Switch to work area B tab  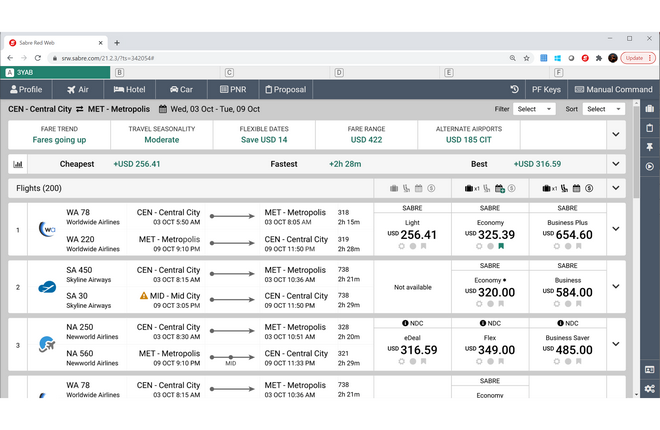tap(165, 72)
